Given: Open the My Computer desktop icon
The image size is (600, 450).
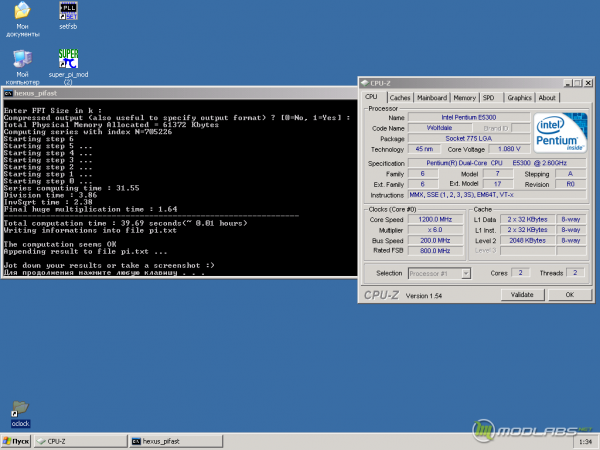Looking at the screenshot, I should 22,67.
